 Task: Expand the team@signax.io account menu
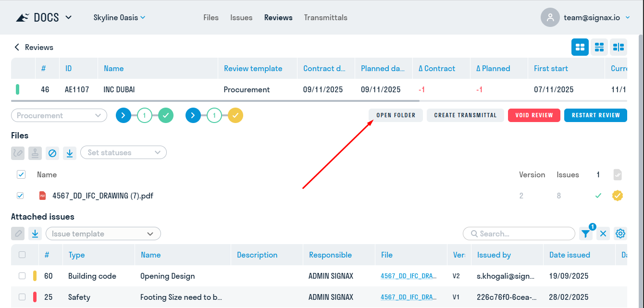628,18
